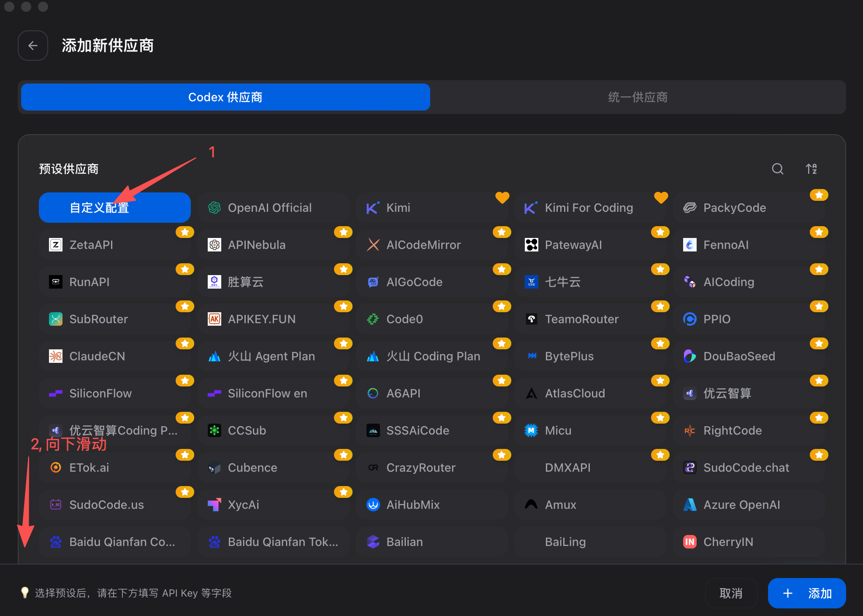The height and width of the screenshot is (616, 863).
Task: Select DouBaoSeed provider
Action: point(749,356)
